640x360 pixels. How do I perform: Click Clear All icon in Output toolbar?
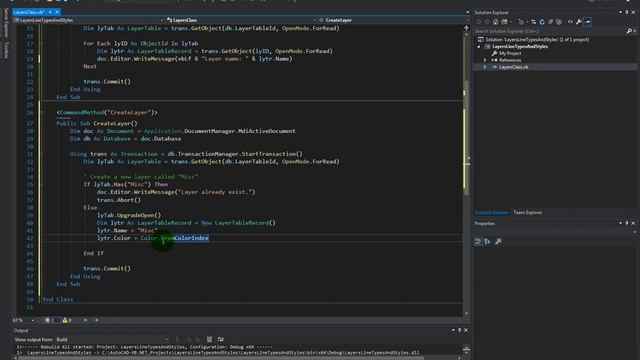(x=209, y=340)
